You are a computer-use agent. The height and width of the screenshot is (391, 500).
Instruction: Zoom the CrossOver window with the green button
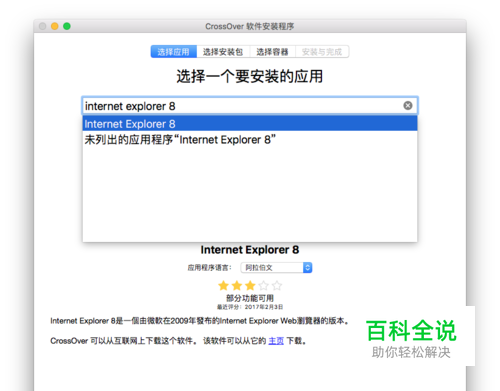67,26
